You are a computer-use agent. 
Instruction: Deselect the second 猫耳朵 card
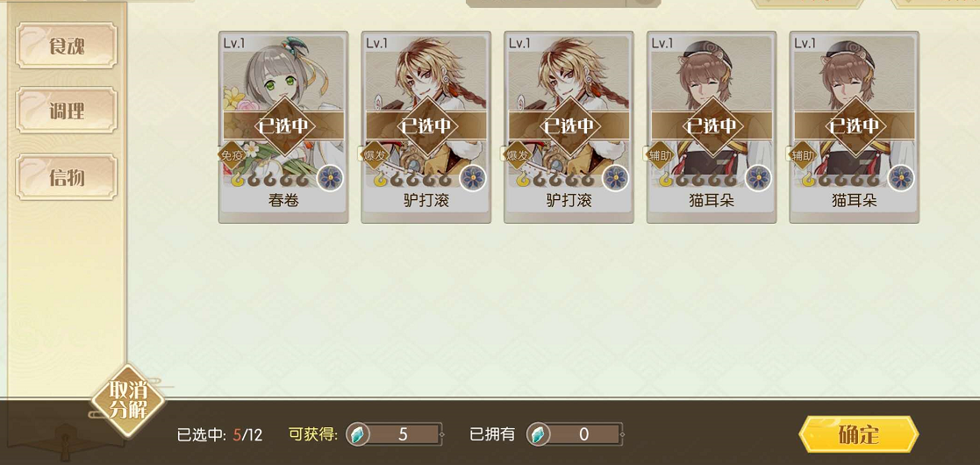[x=854, y=127]
